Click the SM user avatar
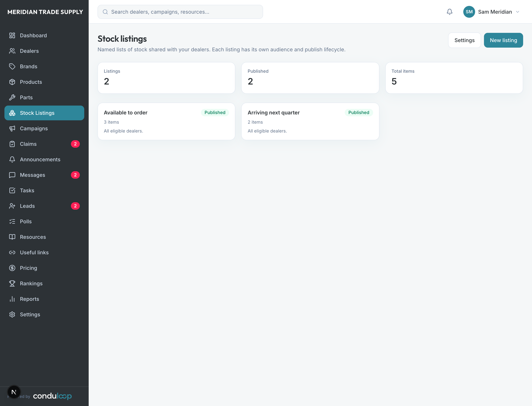The width and height of the screenshot is (532, 406). point(469,12)
